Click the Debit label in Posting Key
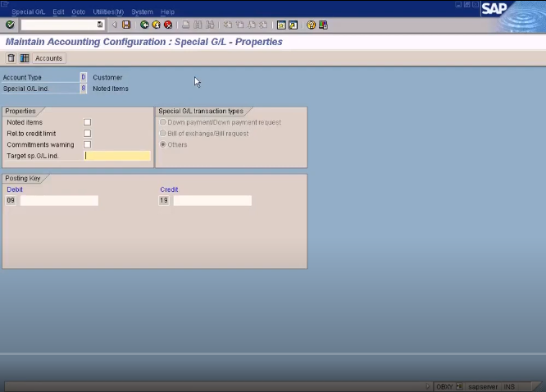The image size is (546, 392). [x=15, y=189]
